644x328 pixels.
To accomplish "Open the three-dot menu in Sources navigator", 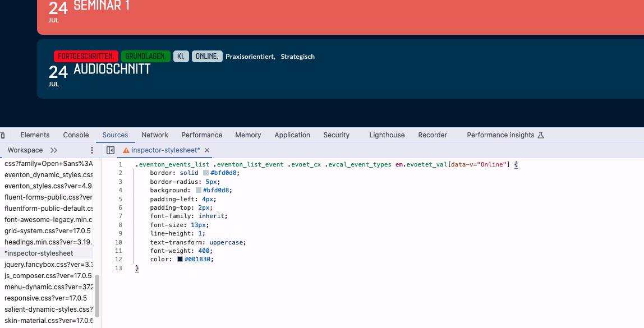I will tap(92, 150).
